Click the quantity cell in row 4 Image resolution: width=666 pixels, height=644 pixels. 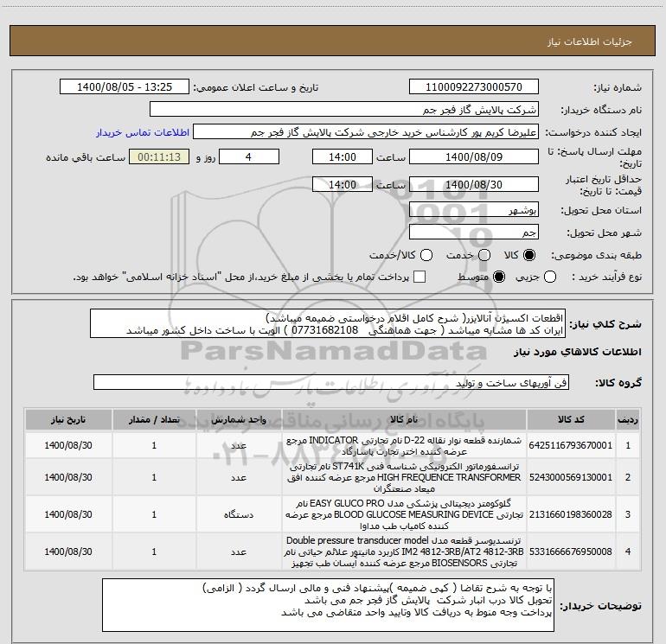pyautogui.click(x=154, y=552)
